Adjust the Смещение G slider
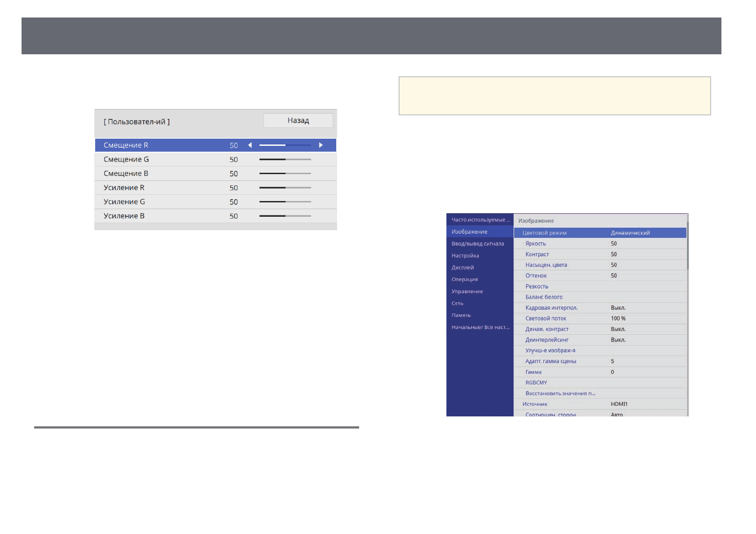756x534 pixels. click(x=285, y=159)
